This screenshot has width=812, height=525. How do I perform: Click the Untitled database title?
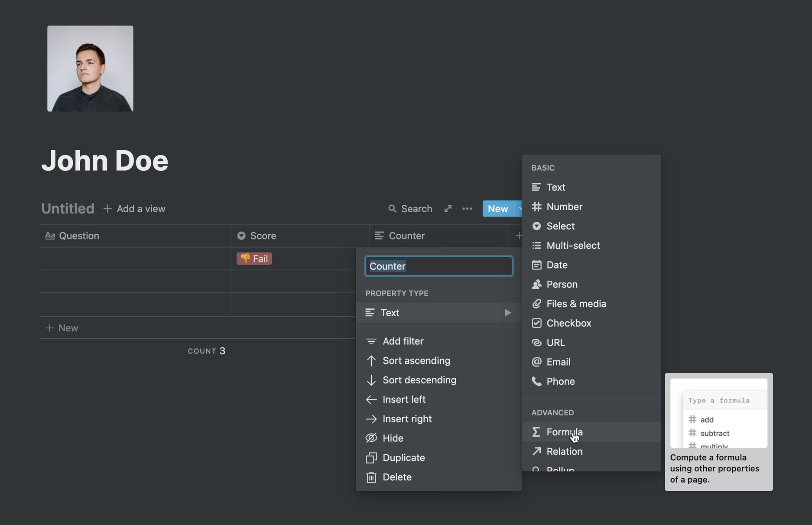68,209
